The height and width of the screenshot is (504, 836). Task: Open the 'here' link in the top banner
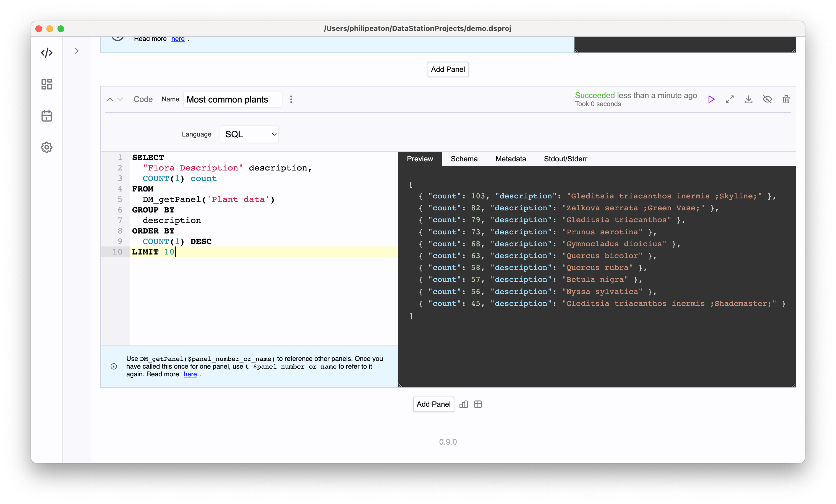pyautogui.click(x=178, y=39)
